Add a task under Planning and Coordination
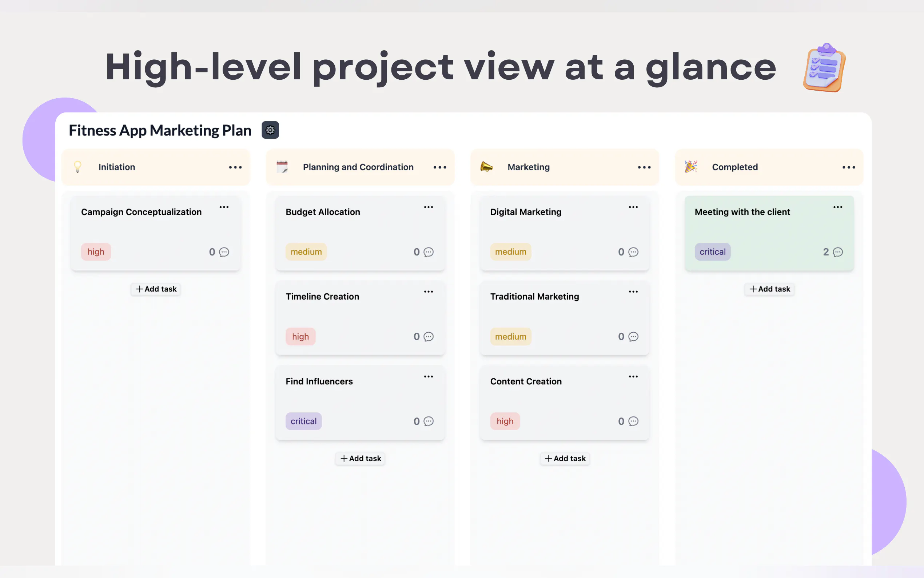This screenshot has width=924, height=578. (360, 458)
